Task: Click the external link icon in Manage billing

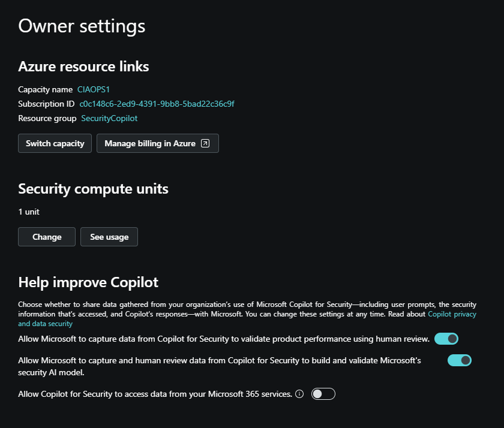Action: click(x=205, y=144)
